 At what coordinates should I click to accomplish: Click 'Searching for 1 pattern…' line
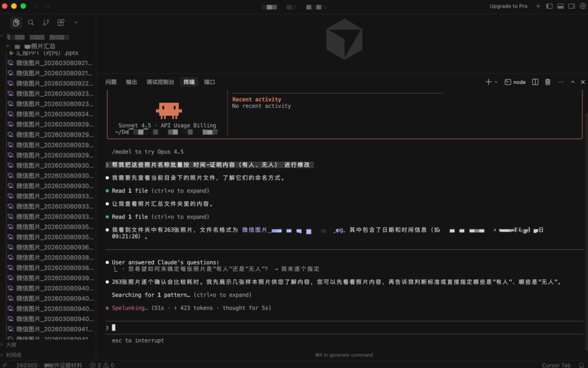pos(181,295)
